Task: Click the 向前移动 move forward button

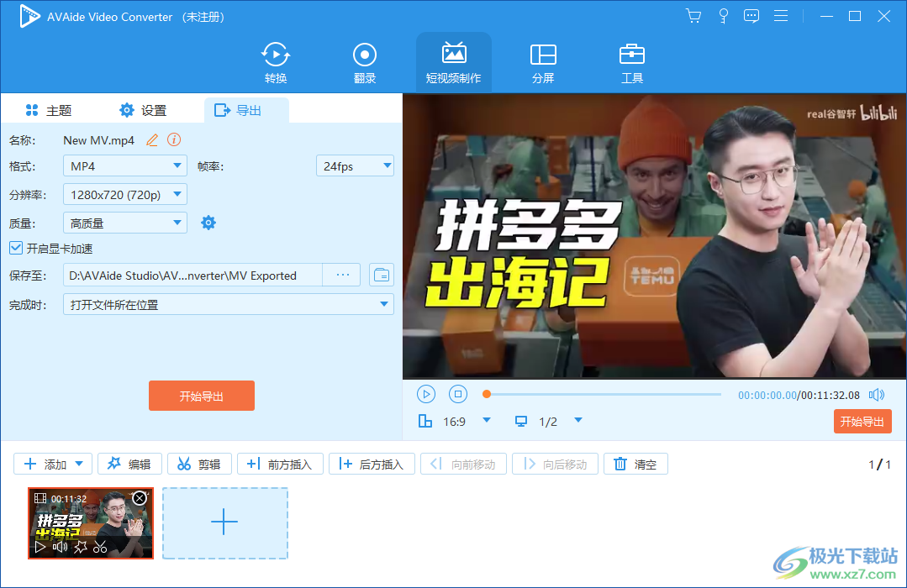Action: point(463,464)
